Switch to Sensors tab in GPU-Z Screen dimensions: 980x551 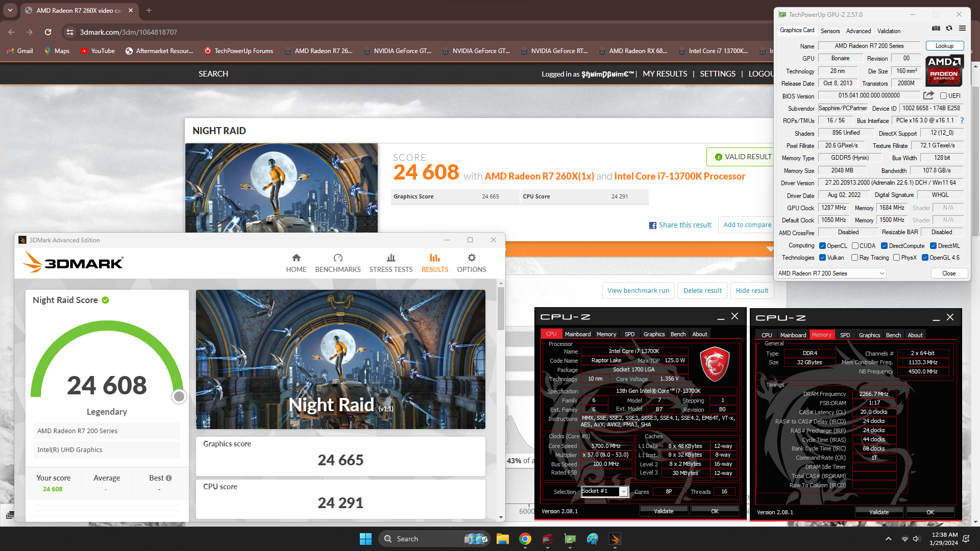coord(830,31)
